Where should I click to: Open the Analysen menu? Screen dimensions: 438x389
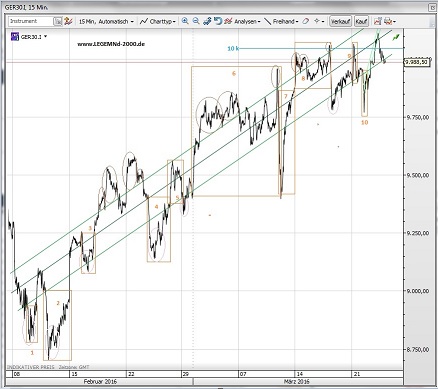click(x=242, y=22)
